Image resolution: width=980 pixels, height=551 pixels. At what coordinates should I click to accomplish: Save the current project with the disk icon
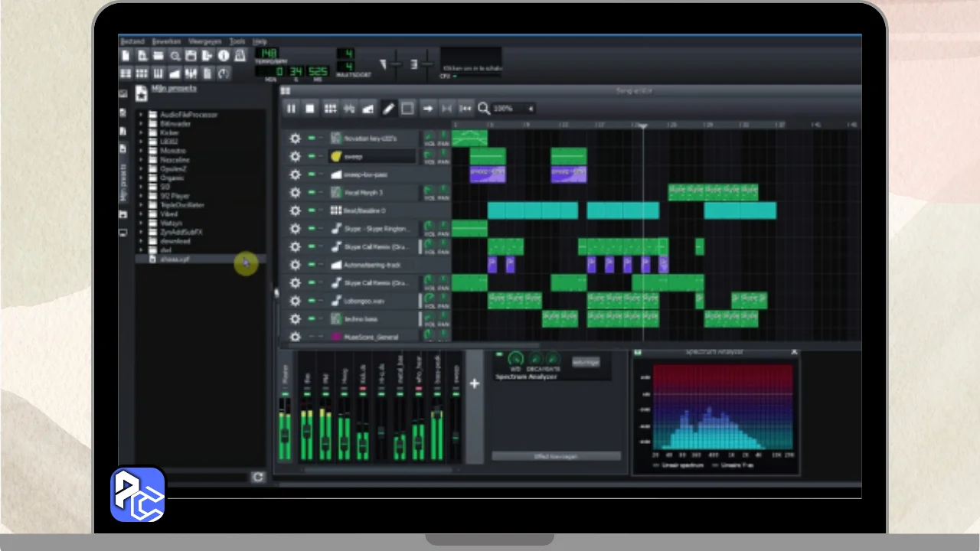pos(191,56)
